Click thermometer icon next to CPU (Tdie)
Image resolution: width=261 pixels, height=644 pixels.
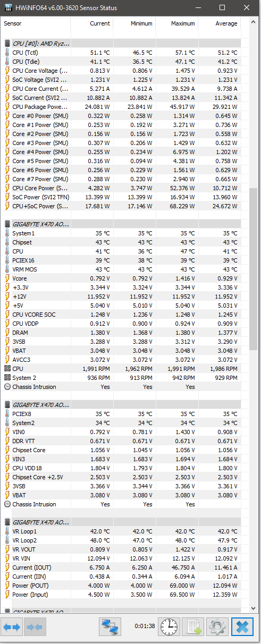(x=7, y=62)
